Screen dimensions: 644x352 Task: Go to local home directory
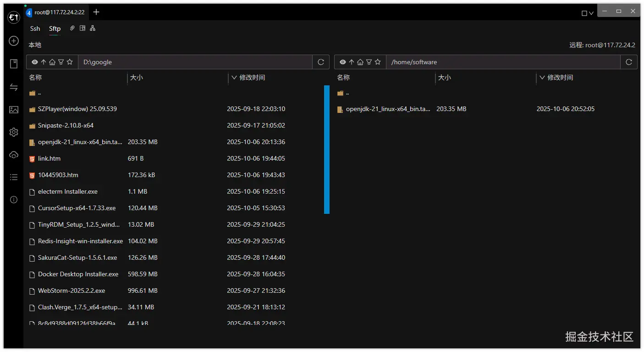coord(52,62)
